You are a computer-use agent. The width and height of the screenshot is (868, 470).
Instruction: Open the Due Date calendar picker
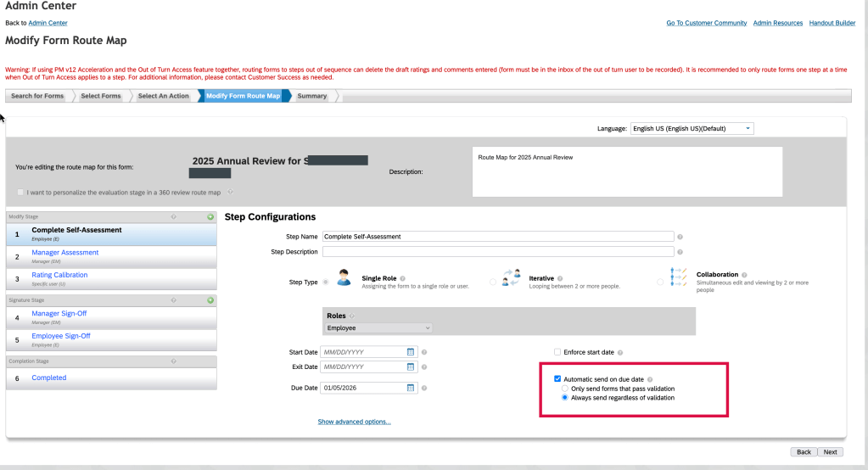411,388
